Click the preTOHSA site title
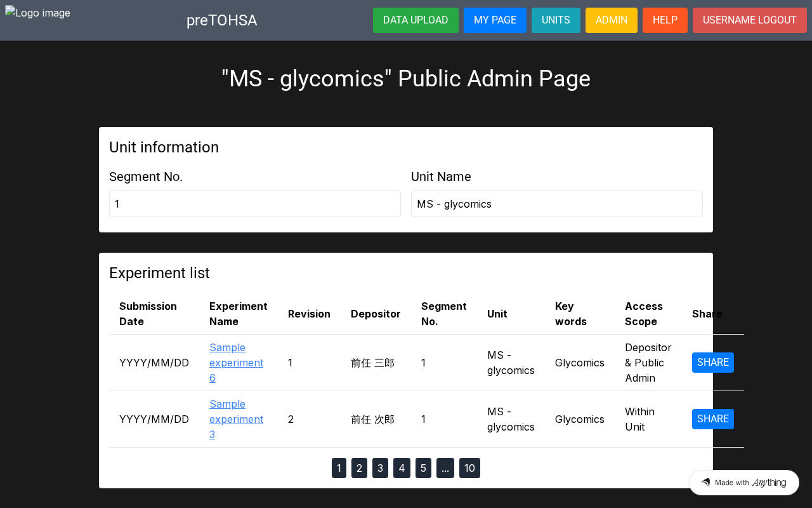812x508 pixels. [x=221, y=20]
